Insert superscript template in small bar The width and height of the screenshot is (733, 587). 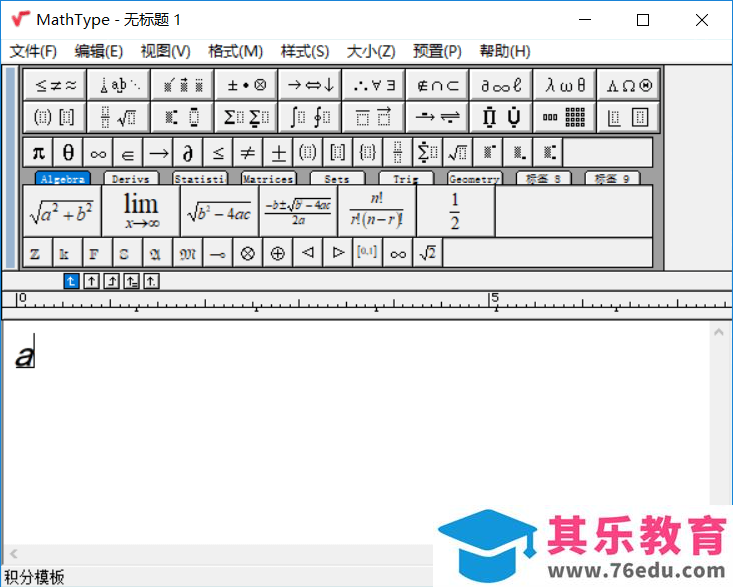(x=487, y=152)
